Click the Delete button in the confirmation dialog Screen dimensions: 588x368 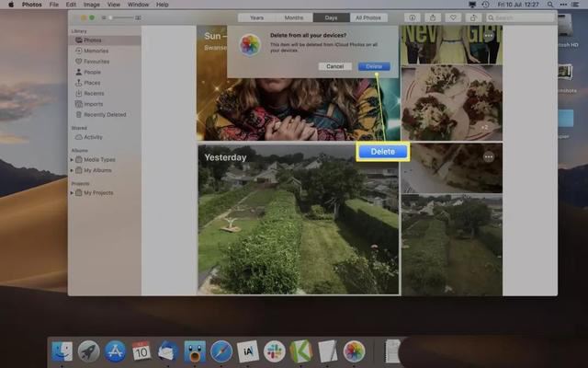pyautogui.click(x=374, y=66)
